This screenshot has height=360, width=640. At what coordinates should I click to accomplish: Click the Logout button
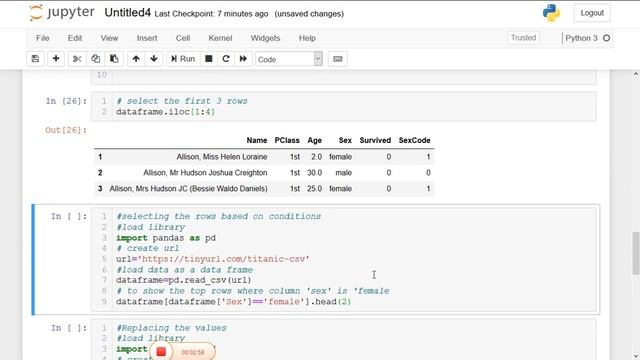pyautogui.click(x=592, y=13)
